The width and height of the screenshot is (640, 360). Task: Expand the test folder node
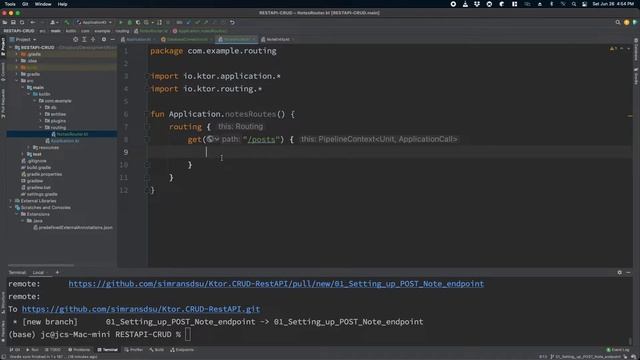click(x=23, y=154)
